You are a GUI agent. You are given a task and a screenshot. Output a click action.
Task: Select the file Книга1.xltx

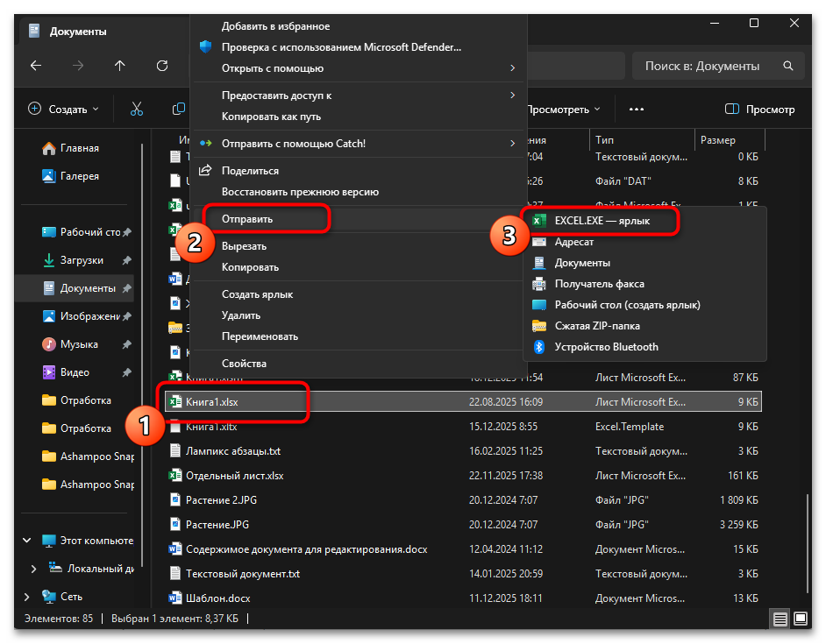coord(463,427)
